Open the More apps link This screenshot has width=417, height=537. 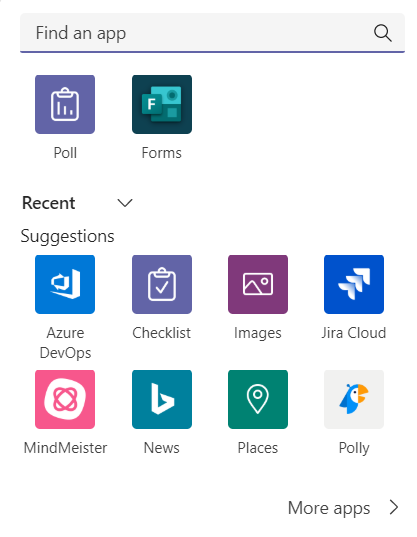click(x=329, y=508)
